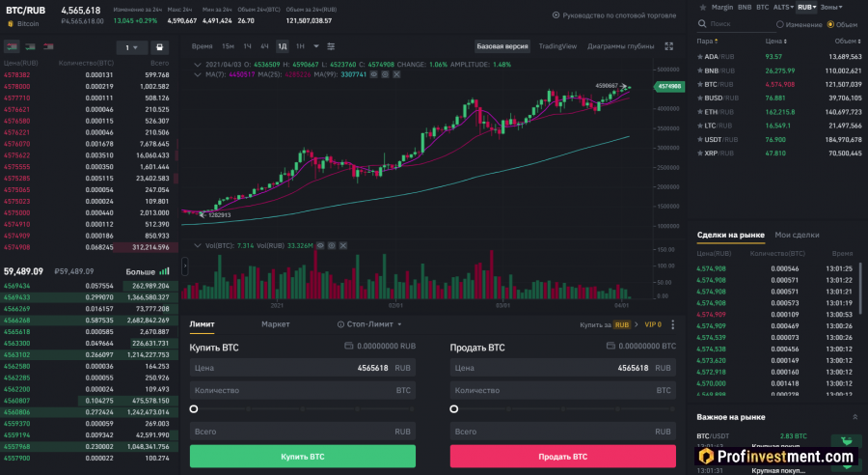Remove the Vol indicator with X icon
Viewport: 868px width, 475px height.
tap(343, 245)
